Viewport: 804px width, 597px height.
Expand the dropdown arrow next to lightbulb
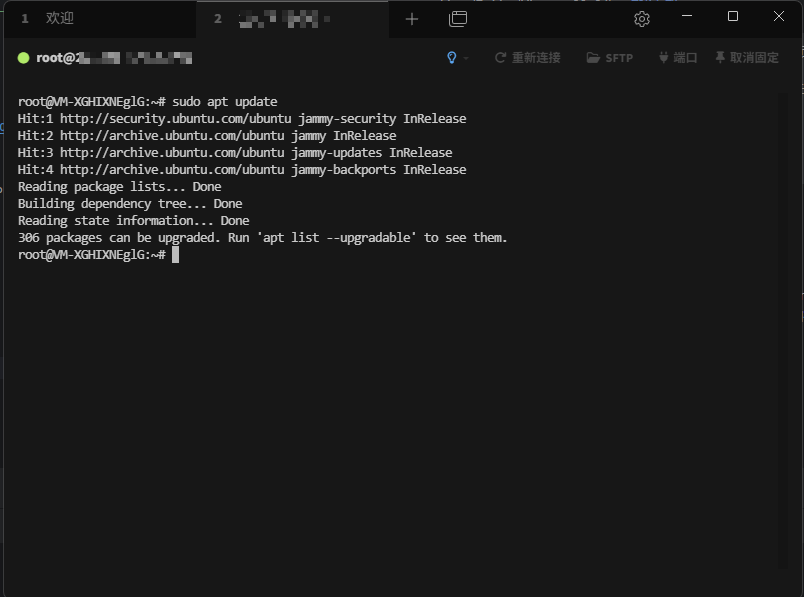click(466, 58)
